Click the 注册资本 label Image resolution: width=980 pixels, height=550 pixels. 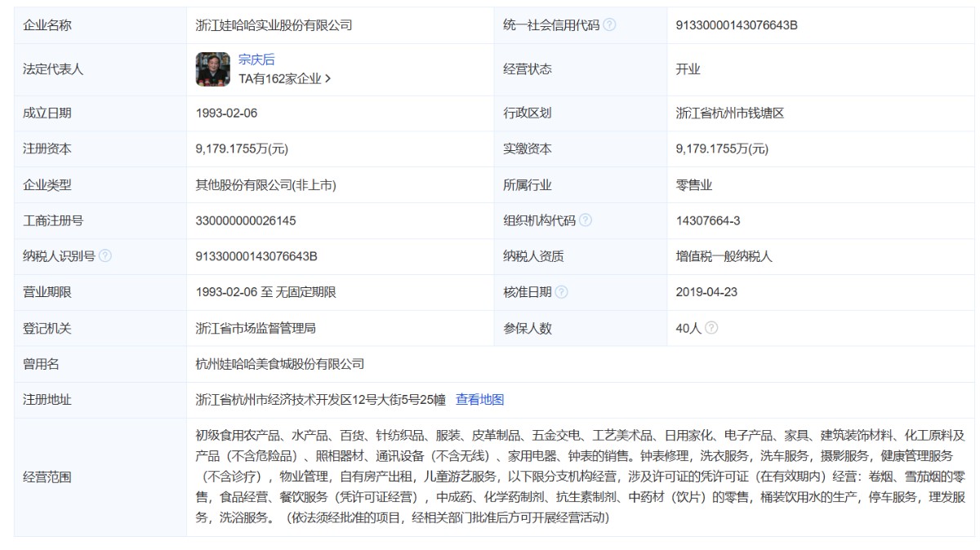(x=47, y=149)
